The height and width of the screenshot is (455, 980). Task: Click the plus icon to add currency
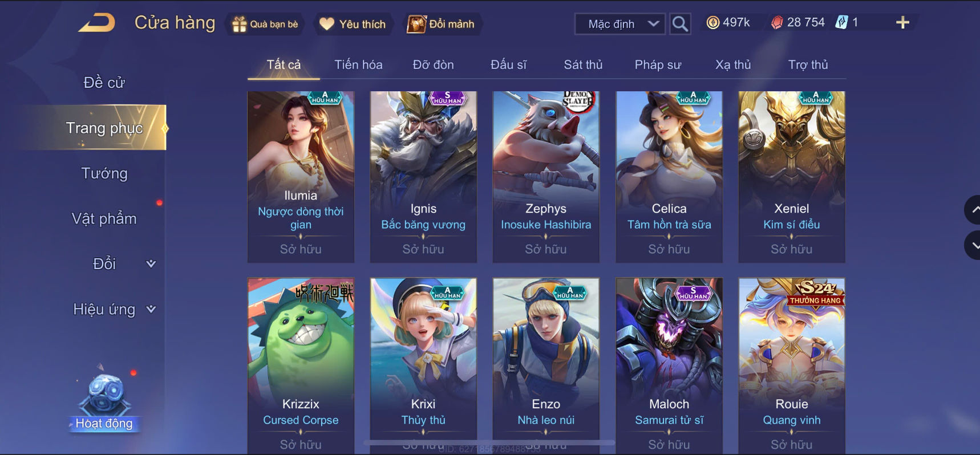(902, 23)
